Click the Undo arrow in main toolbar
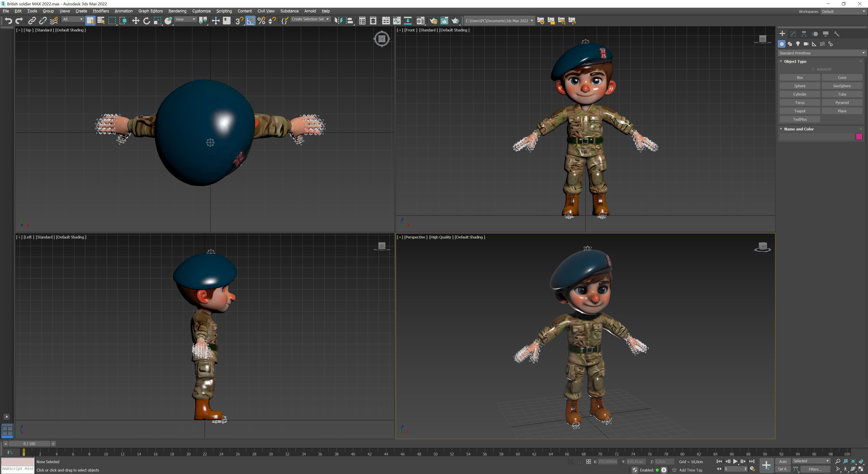The height and width of the screenshot is (474, 868). click(8, 21)
